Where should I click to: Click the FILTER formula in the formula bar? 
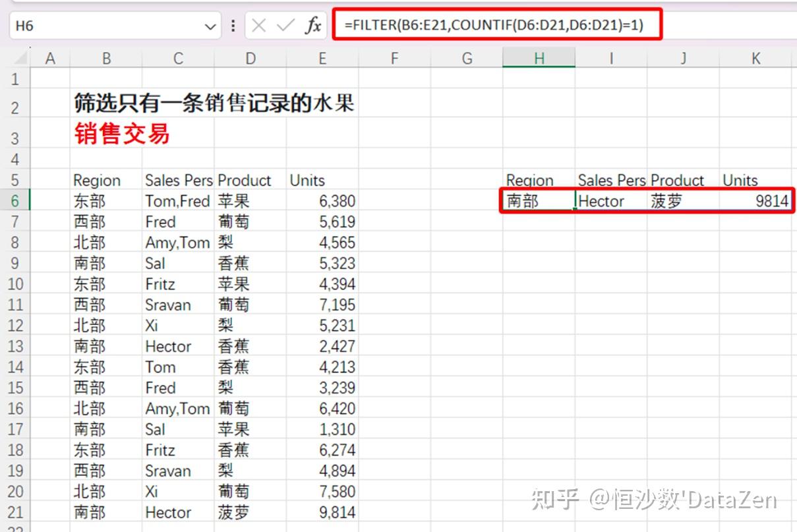pyautogui.click(x=494, y=26)
